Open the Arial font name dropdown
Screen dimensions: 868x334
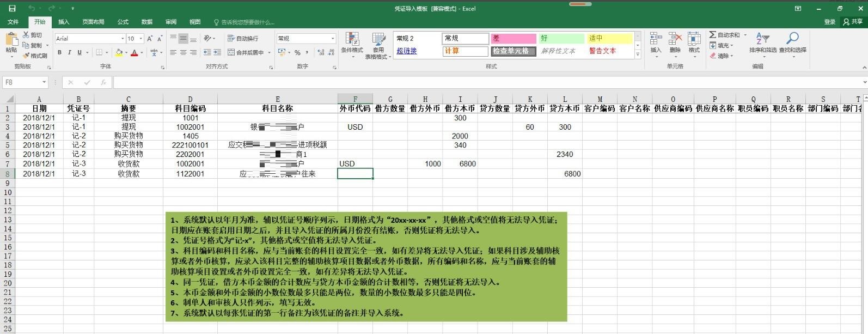[123, 39]
